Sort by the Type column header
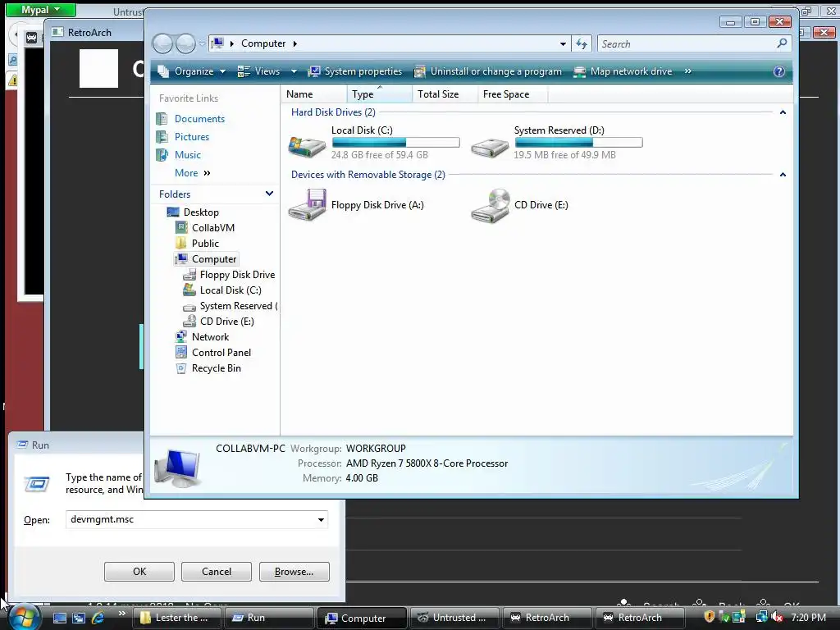 pos(380,94)
